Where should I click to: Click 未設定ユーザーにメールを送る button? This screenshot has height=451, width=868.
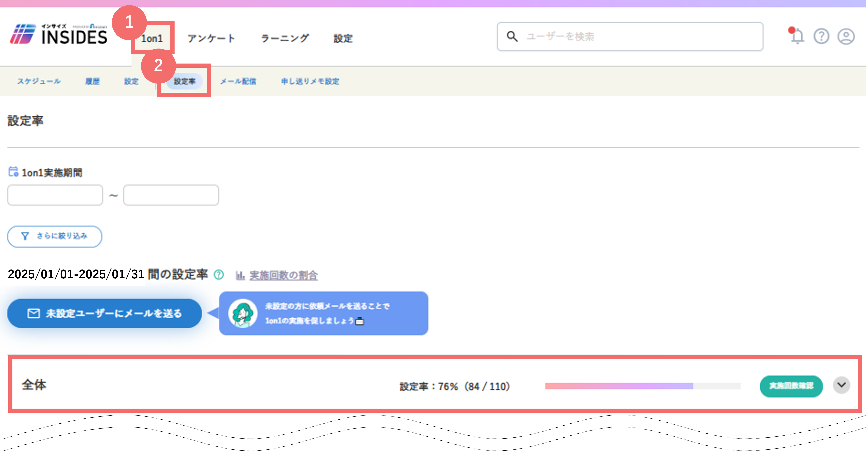tap(105, 313)
